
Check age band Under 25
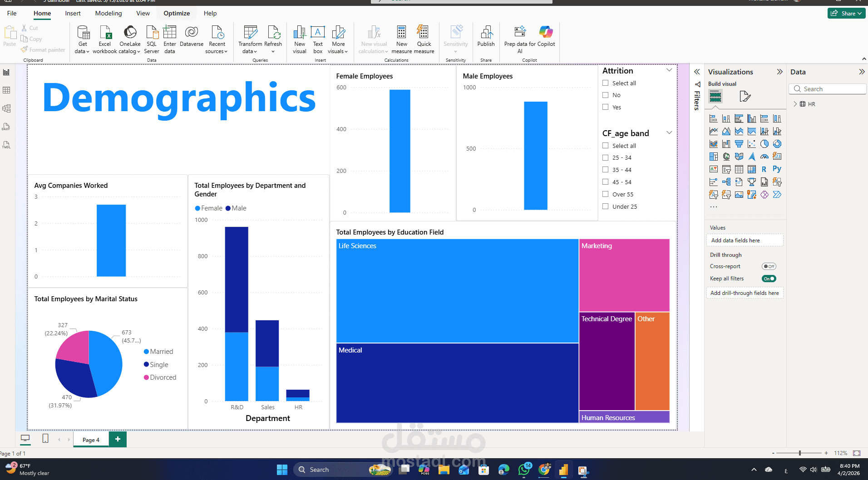coord(605,206)
